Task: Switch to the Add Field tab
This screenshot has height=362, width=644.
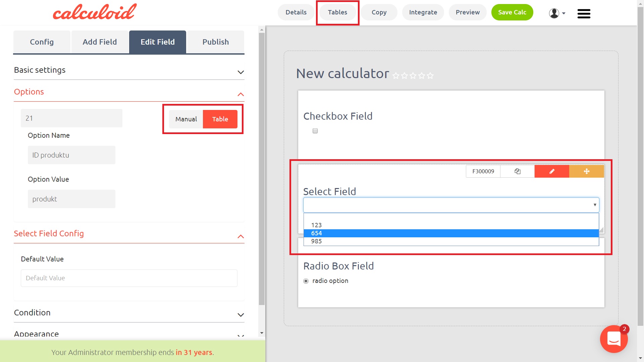Action: click(100, 42)
